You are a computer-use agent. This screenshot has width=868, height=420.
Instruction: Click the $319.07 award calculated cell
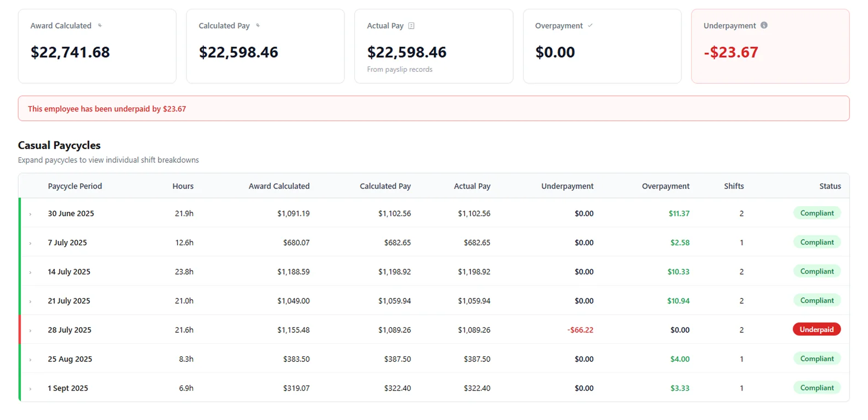point(296,388)
